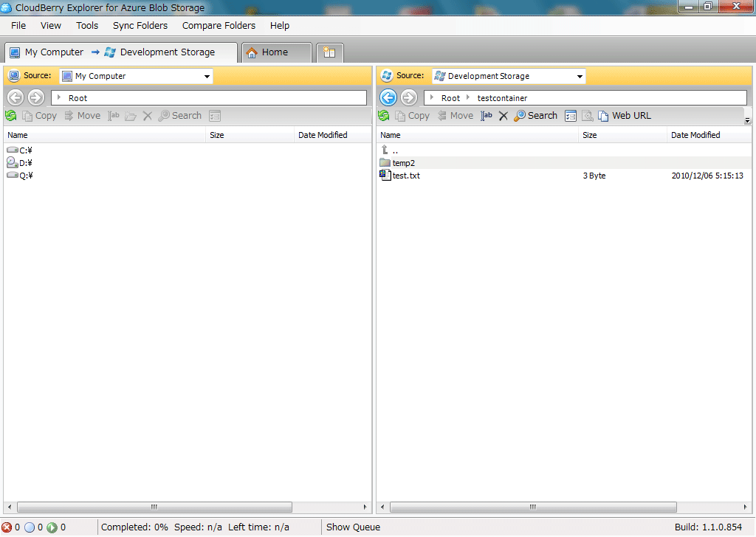Sort left pane by Name column
Image resolution: width=756 pixels, height=537 pixels.
(105, 135)
